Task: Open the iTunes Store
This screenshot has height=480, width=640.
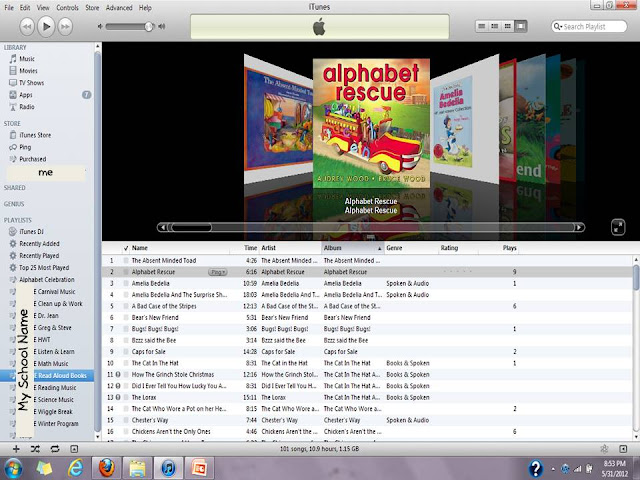Action: pos(35,135)
